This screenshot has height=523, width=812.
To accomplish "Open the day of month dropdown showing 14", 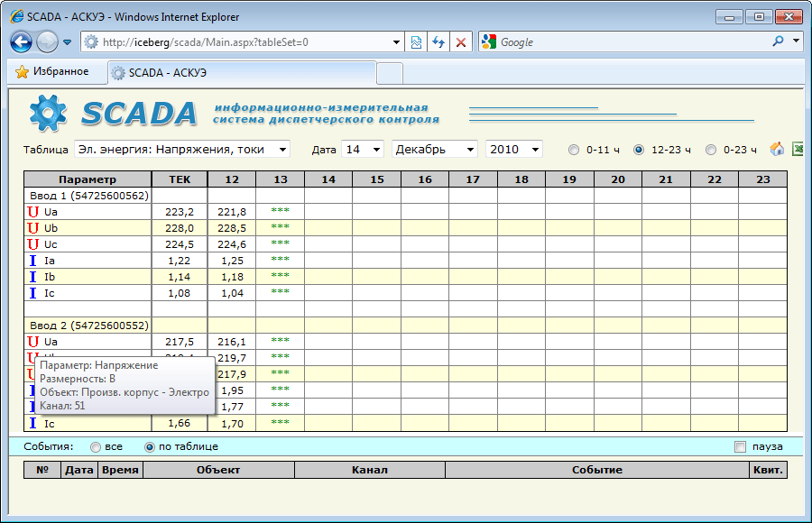I will [x=363, y=150].
